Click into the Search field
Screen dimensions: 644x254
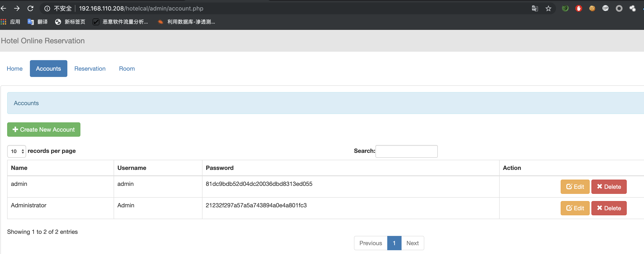click(406, 151)
